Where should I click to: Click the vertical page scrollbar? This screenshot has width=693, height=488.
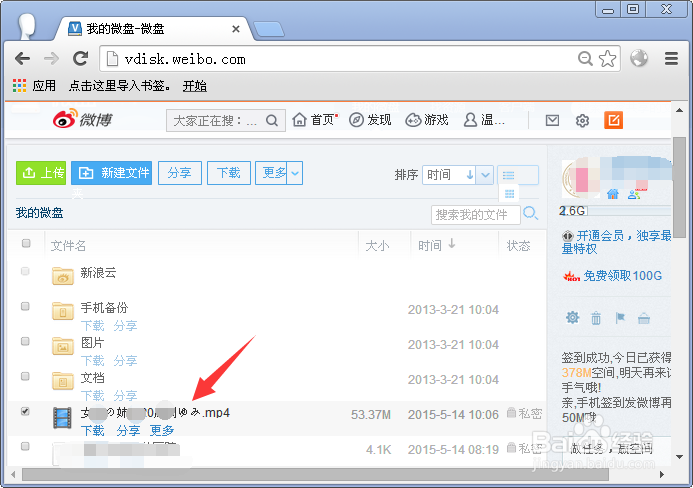pyautogui.click(x=679, y=188)
